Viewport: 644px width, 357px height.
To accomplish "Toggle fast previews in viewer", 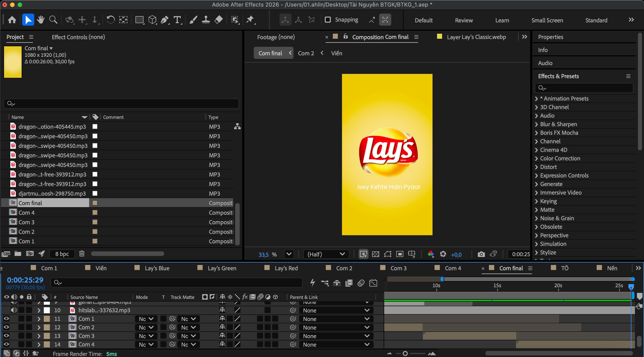I will point(363,254).
